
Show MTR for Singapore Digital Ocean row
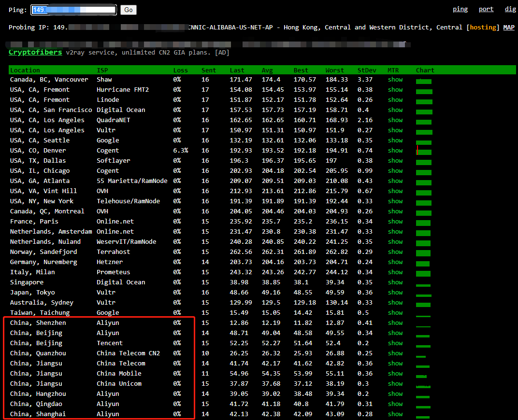[x=395, y=282]
